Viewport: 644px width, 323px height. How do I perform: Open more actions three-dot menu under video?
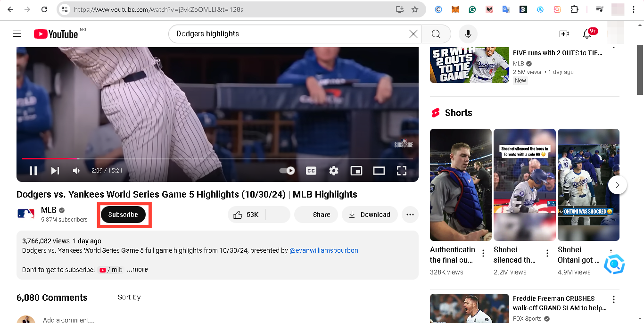[410, 215]
